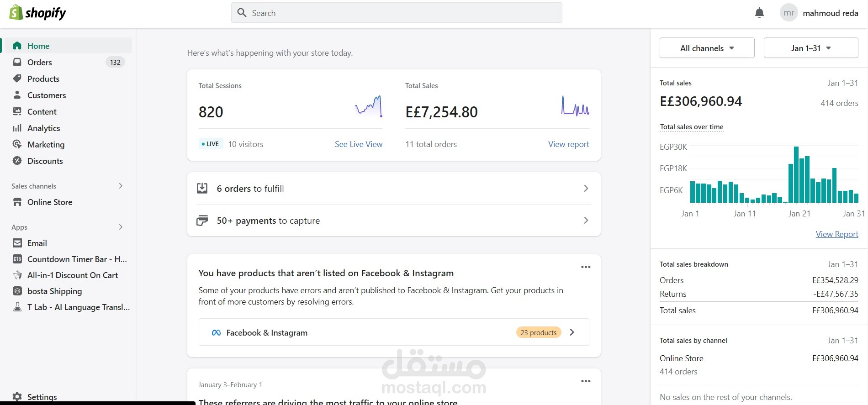Image resolution: width=868 pixels, height=405 pixels.
Task: Open the mahmoud reda avatar
Action: click(789, 13)
